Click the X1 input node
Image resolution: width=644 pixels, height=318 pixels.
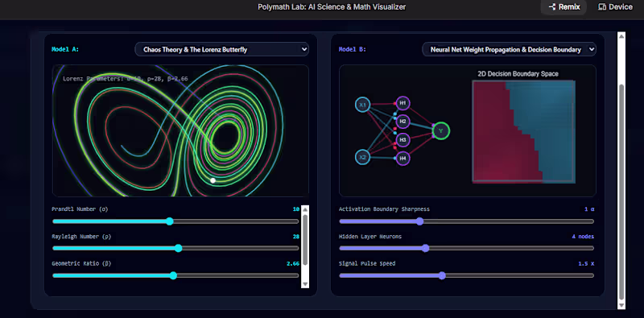click(x=363, y=105)
